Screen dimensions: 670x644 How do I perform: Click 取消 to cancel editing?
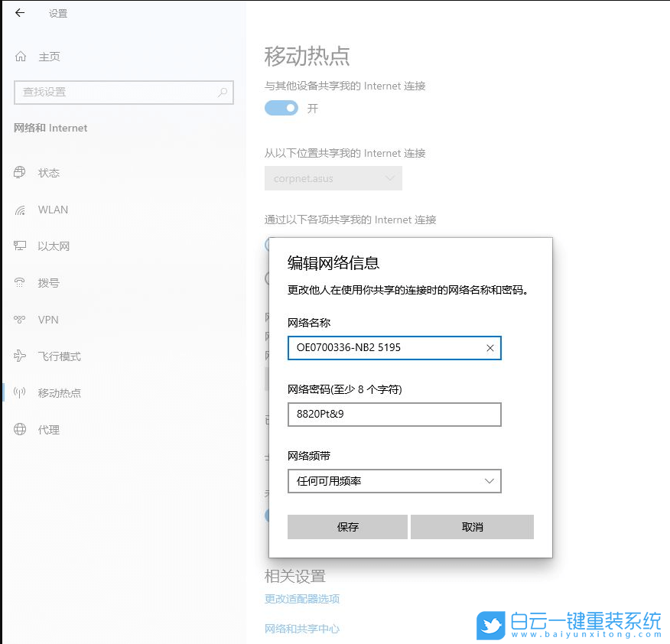click(x=472, y=527)
